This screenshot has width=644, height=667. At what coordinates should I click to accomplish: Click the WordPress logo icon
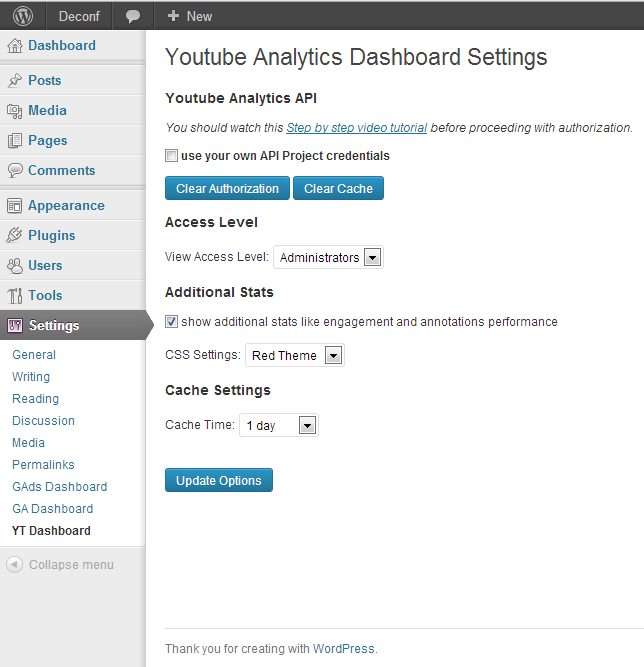coord(23,16)
